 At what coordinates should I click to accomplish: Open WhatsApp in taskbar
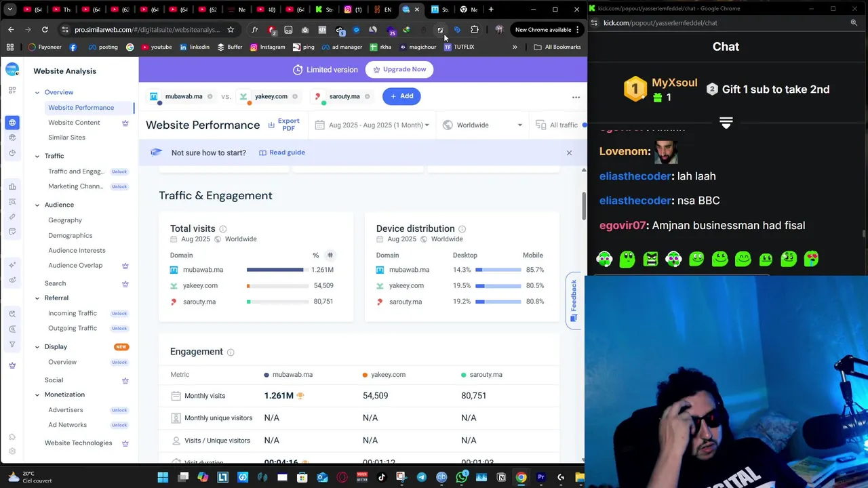[x=461, y=477]
